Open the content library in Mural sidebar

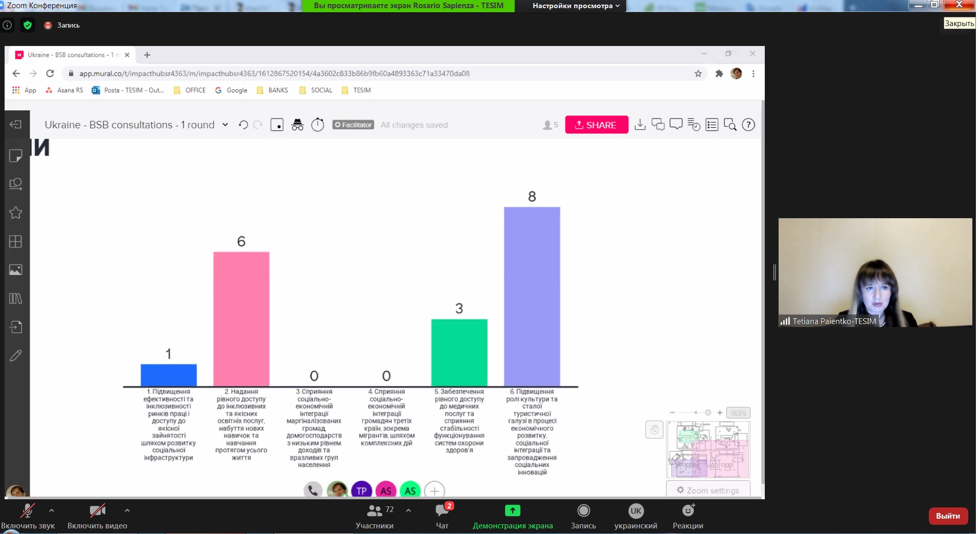point(16,298)
